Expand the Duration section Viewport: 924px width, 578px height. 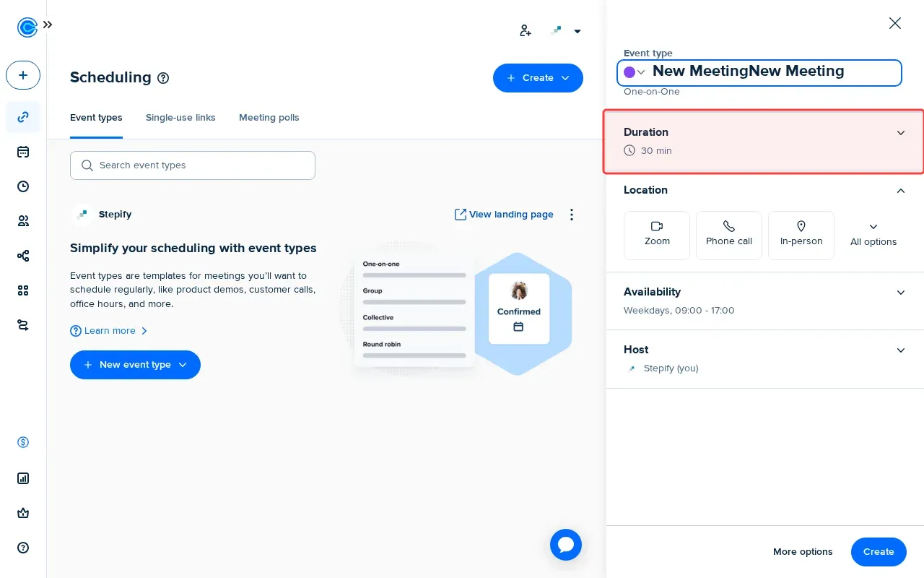(900, 133)
